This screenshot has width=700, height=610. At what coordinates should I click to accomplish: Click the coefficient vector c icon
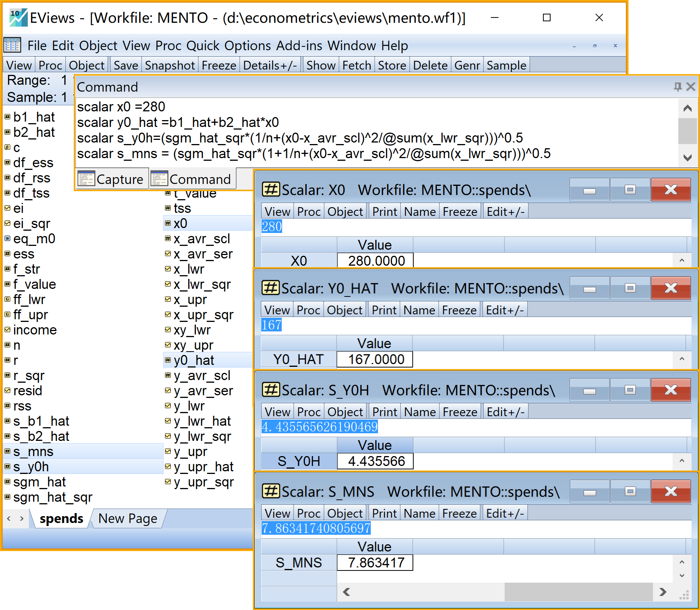tap(7, 147)
